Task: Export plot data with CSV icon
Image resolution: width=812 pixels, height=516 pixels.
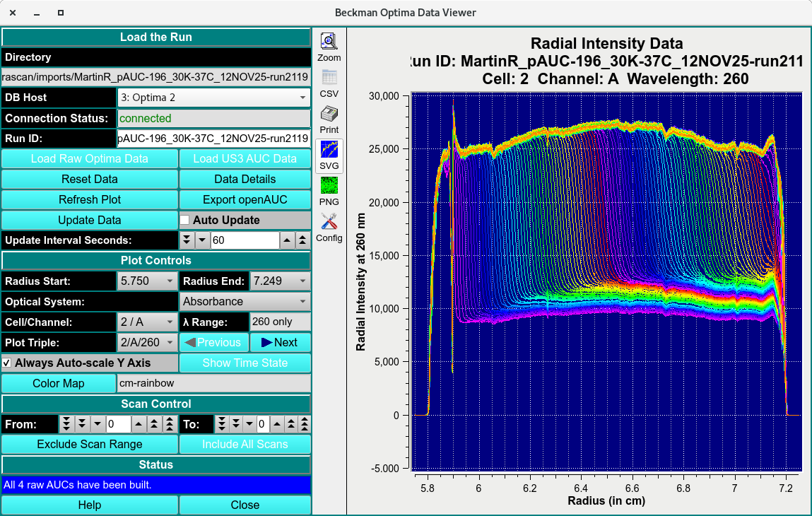Action: [329, 78]
